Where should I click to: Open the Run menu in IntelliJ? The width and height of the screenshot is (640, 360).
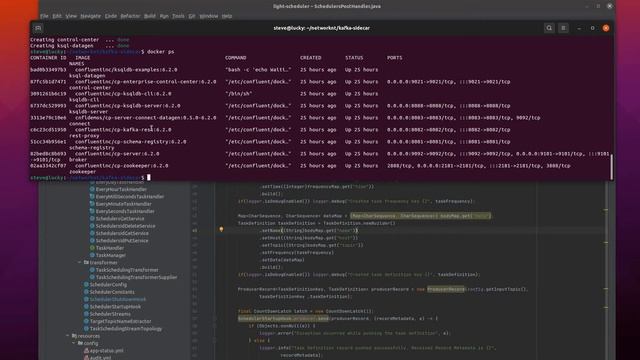click(164, 16)
